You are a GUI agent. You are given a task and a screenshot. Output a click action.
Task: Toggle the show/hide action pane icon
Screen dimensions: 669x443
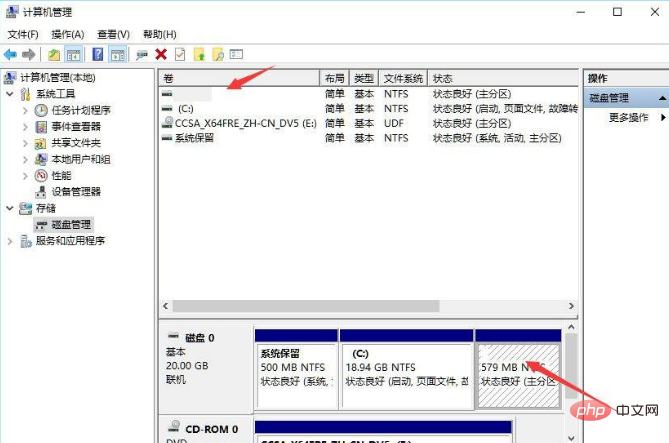[117, 55]
